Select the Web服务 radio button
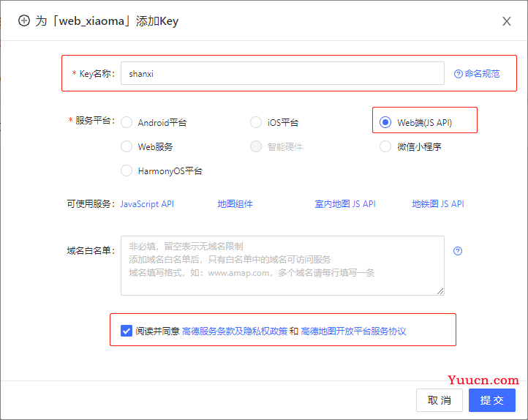Viewport: 528px width, 420px height. point(127,146)
